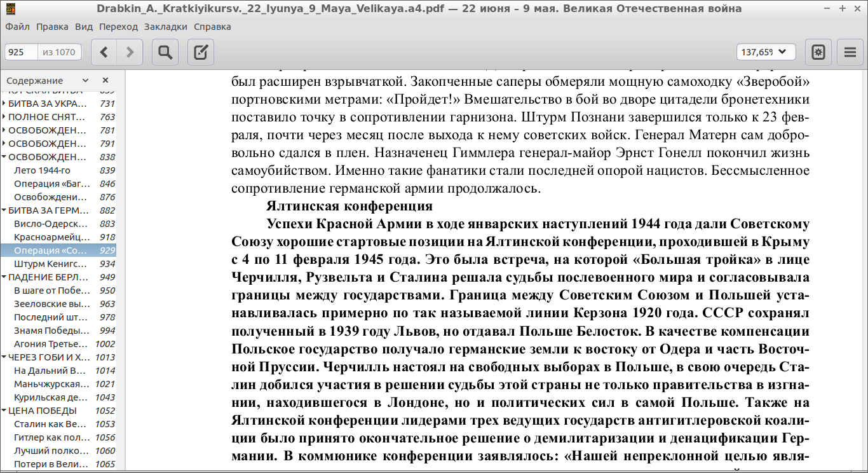Viewport: 868px width, 473px height.
Task: Collapse the ПАДЕНИЕ БЕРЛ... section
Action: click(x=4, y=277)
